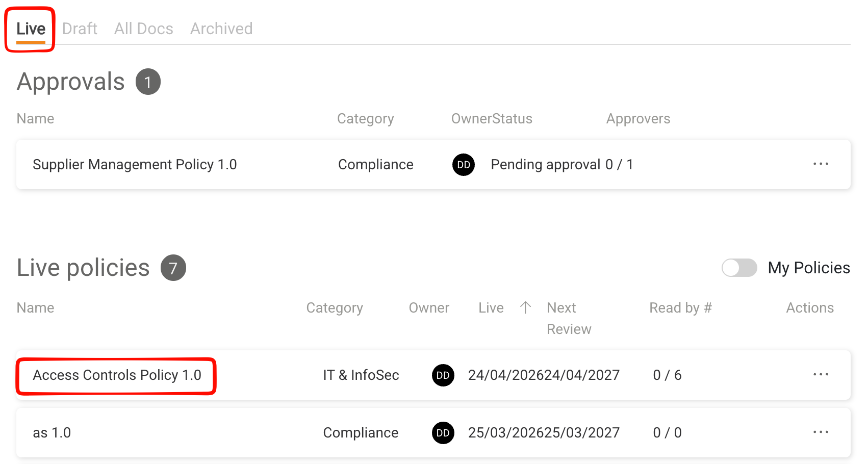
Task: Click the Live column sort arrow
Action: point(525,307)
